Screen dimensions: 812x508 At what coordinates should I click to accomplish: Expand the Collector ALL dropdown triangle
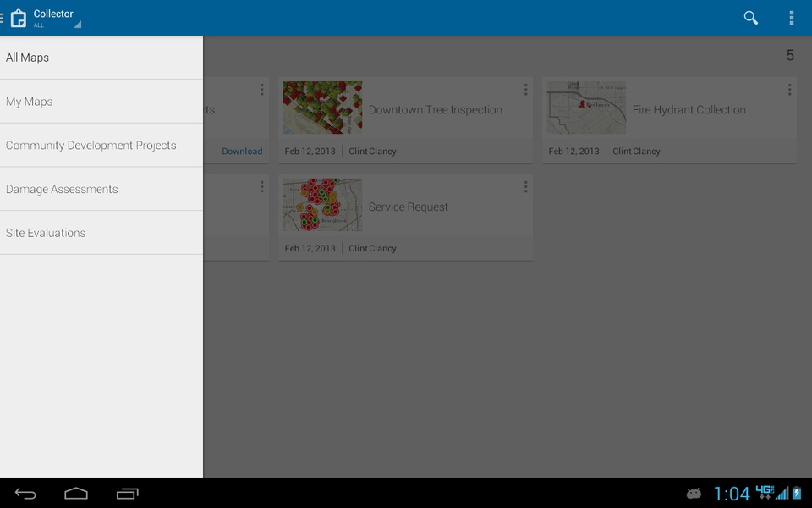[77, 25]
